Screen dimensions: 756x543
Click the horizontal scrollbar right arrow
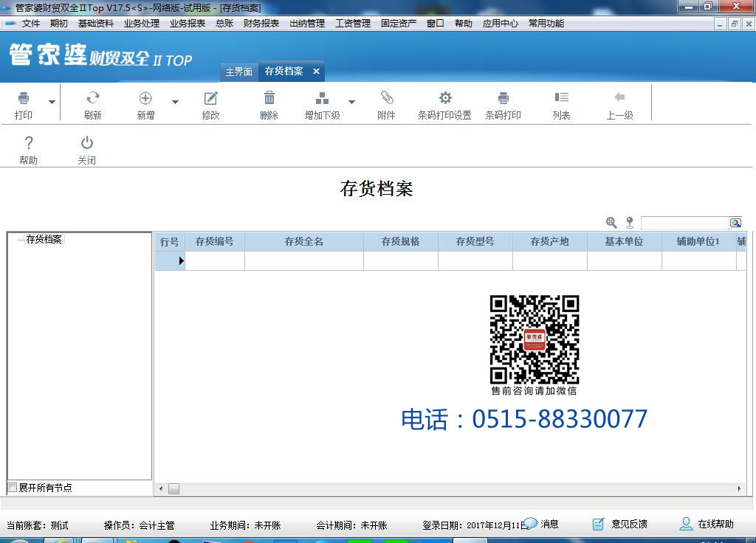[x=740, y=488]
